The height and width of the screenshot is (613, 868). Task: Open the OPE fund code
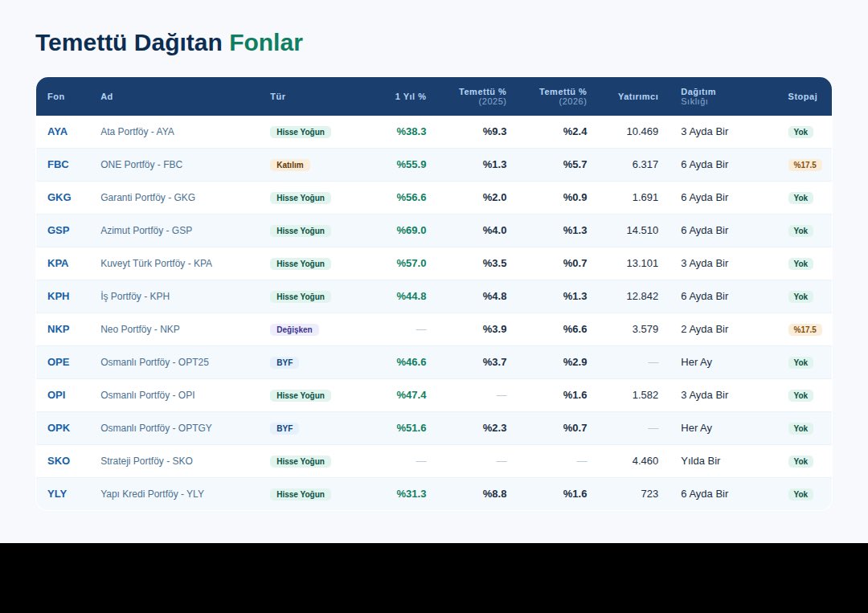pos(58,362)
